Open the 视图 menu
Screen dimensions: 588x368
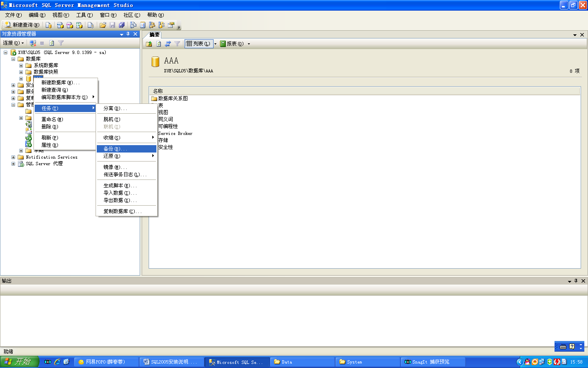point(61,15)
